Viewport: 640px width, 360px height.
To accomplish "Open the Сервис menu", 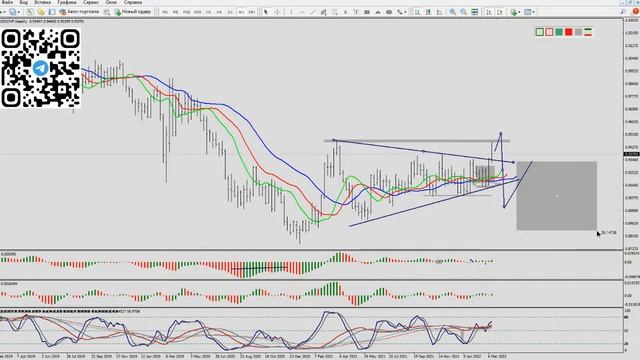I will click(x=91, y=2).
